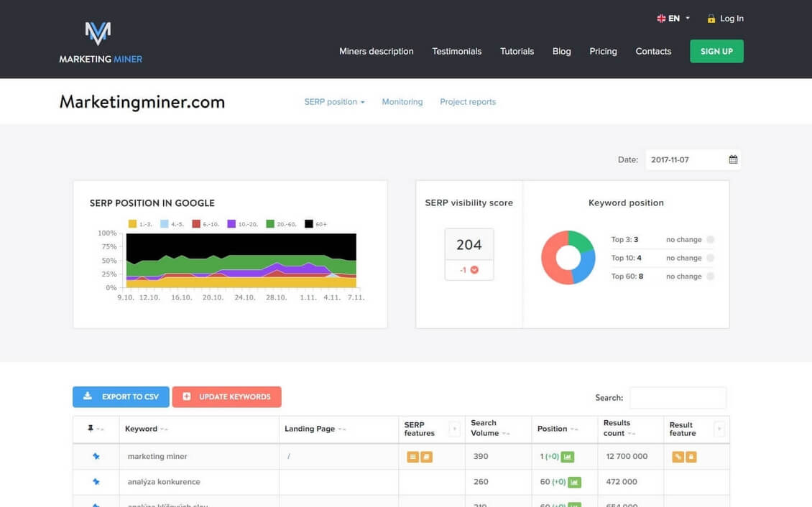This screenshot has height=507, width=812.
Task: Open Project reports tab
Action: pyautogui.click(x=468, y=102)
